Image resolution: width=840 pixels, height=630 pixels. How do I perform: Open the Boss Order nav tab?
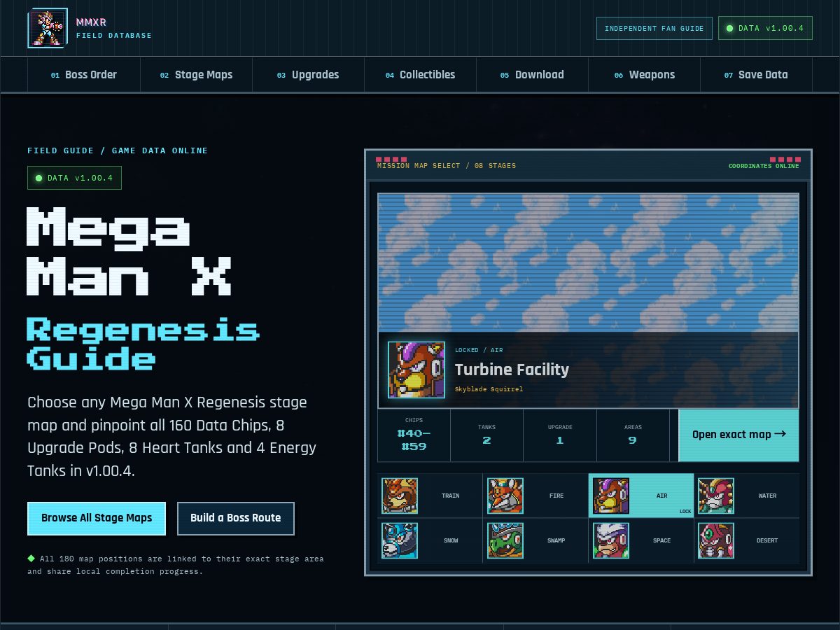(84, 75)
